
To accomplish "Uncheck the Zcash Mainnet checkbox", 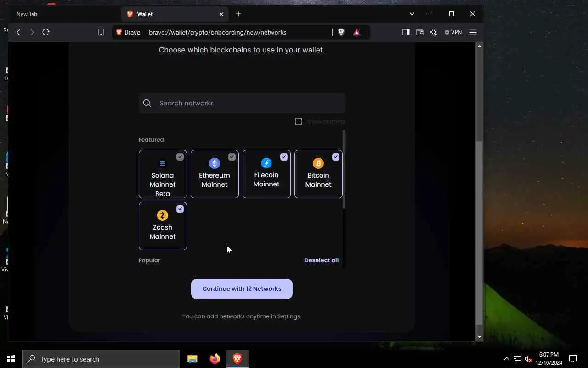I will 180,209.
